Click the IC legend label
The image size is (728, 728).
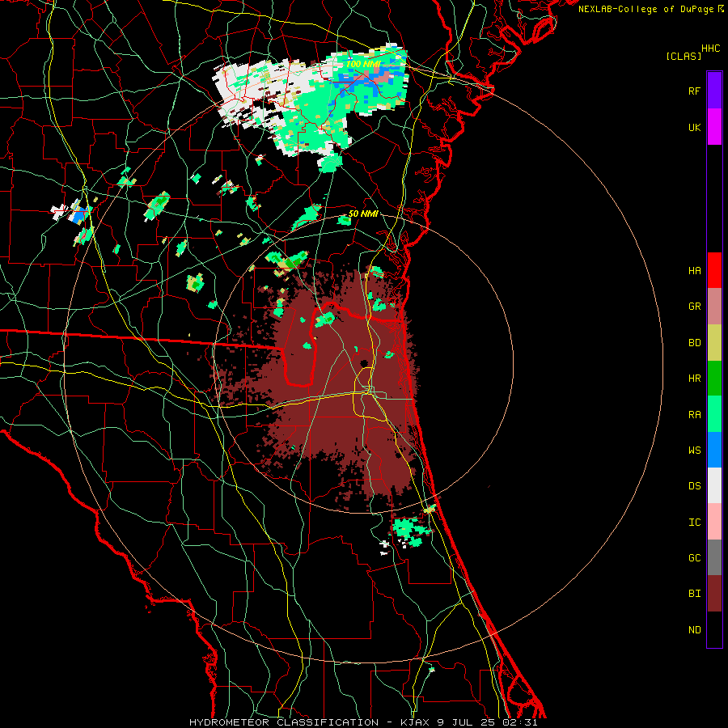pyautogui.click(x=695, y=523)
